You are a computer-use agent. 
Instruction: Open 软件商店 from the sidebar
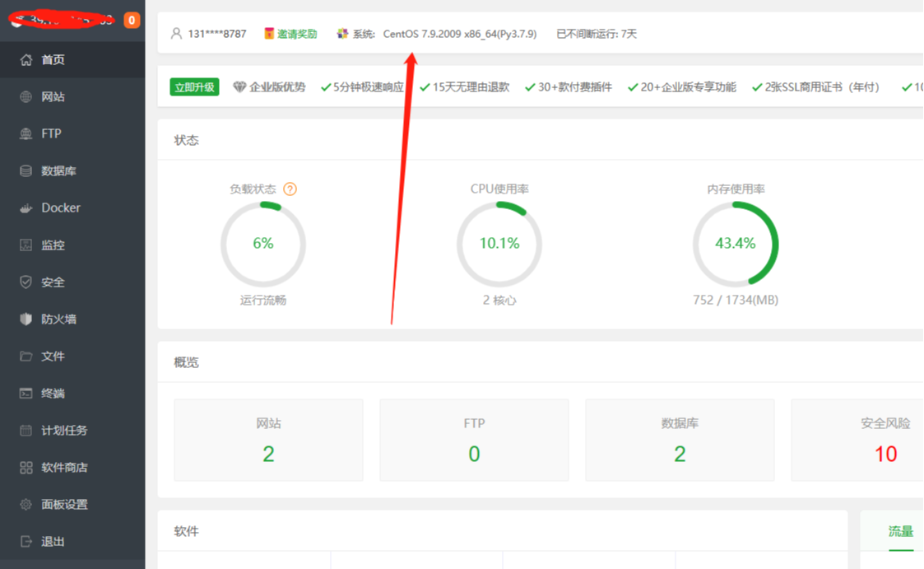click(63, 467)
